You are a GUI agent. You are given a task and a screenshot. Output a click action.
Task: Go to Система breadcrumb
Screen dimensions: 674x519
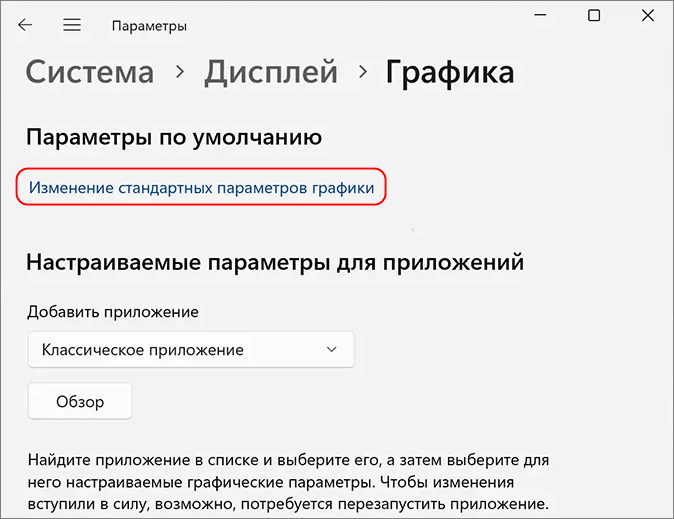(90, 72)
